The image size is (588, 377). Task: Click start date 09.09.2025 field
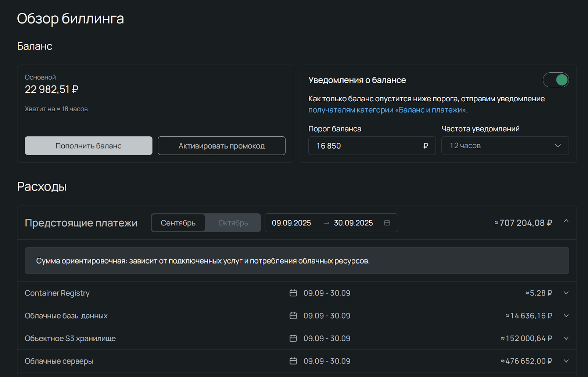(291, 223)
